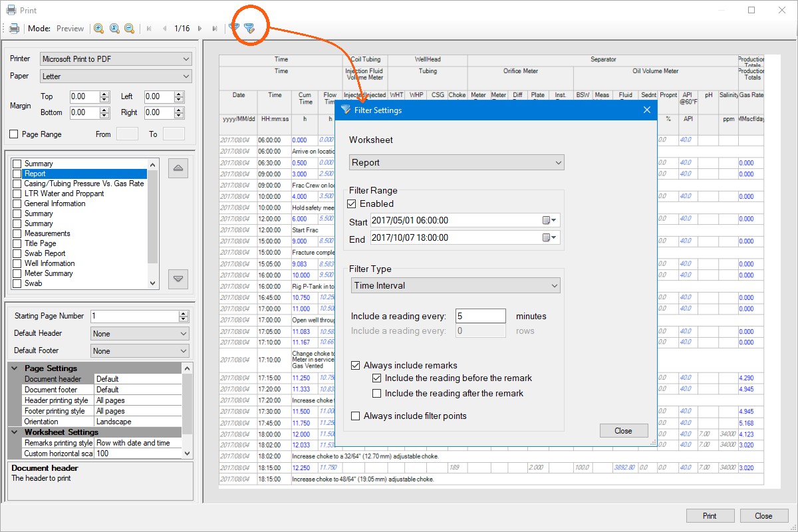Open the Filter Type dropdown

[456, 285]
